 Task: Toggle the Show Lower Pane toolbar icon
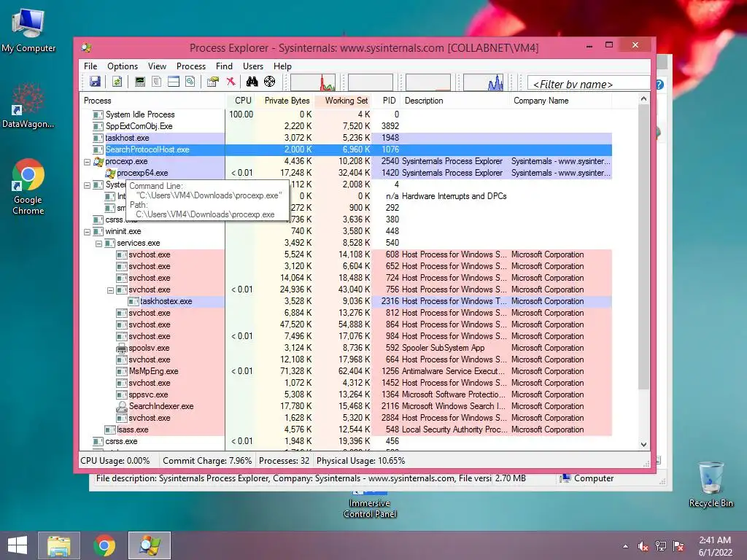(174, 82)
